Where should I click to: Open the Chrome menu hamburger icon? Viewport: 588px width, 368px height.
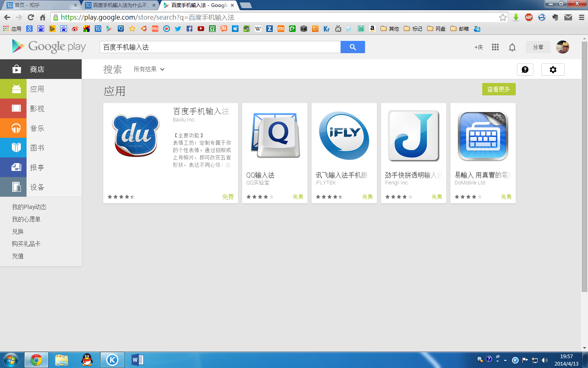click(581, 17)
